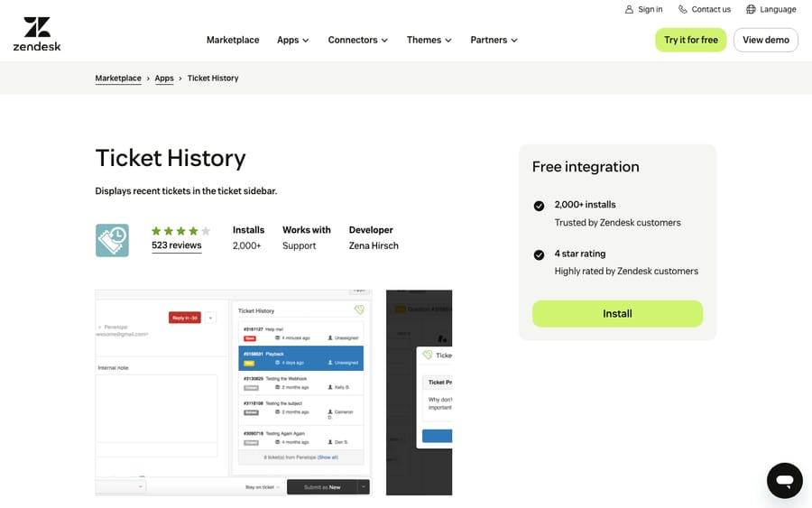Click 'Displays recent tickets in the ticket sidebar'
The width and height of the screenshot is (812, 508).
(186, 191)
